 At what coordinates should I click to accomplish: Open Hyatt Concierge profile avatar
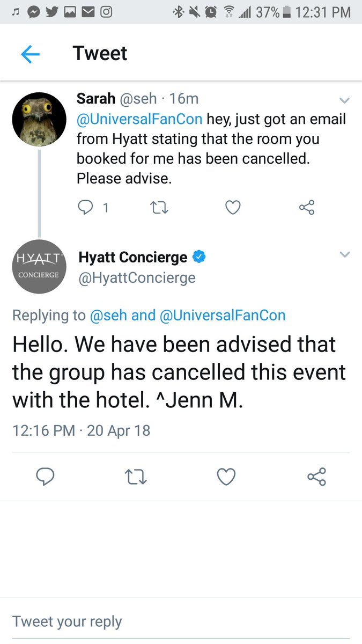pos(39,266)
